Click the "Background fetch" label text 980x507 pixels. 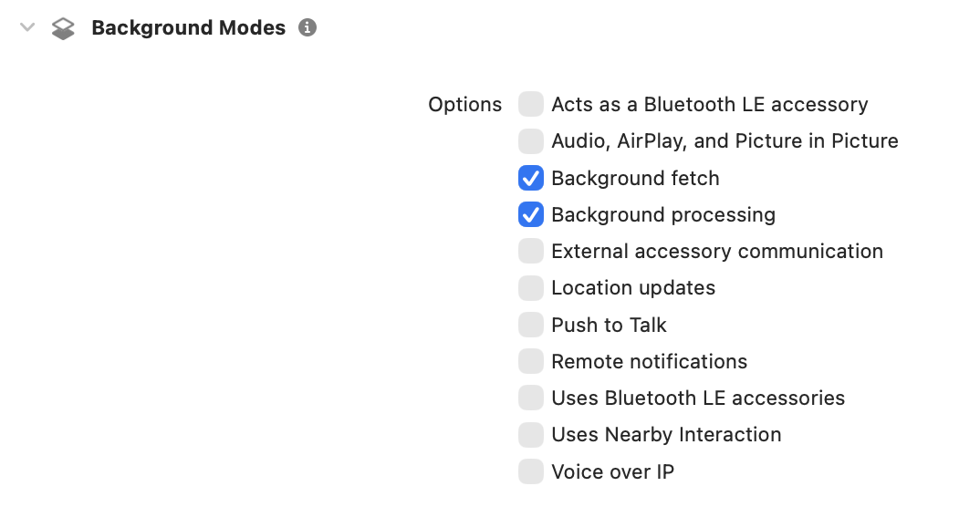[635, 179]
